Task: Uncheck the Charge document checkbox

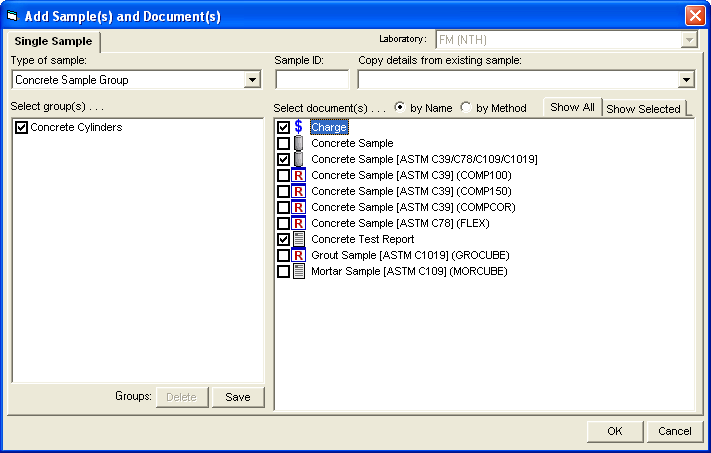Action: click(283, 127)
